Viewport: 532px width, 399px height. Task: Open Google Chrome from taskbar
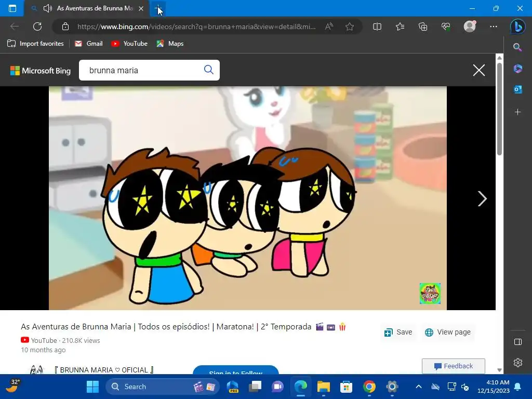click(x=369, y=387)
